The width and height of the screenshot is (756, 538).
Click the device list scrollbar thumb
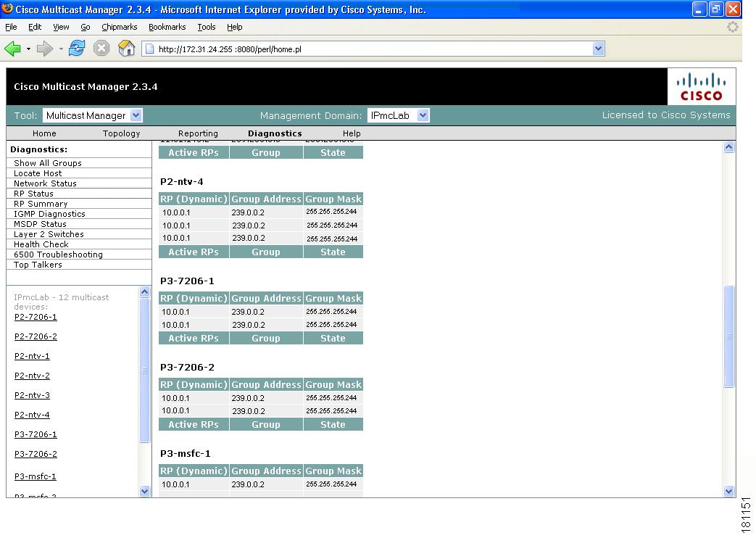coord(145,370)
